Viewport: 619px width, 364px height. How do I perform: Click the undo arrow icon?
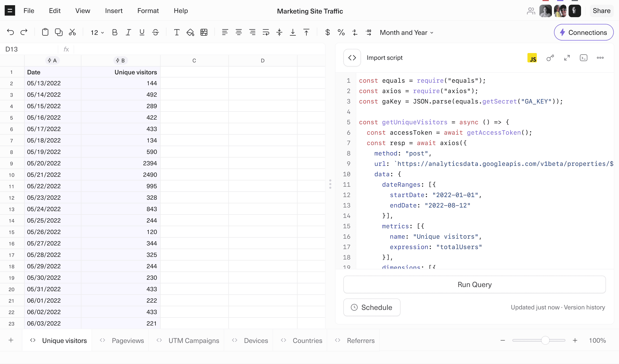pos(11,32)
